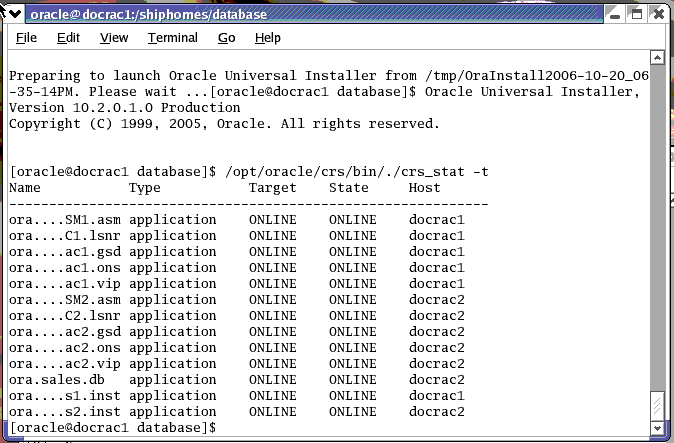This screenshot has height=443, width=674.
Task: Click the final shell prompt line
Action: (x=112, y=428)
